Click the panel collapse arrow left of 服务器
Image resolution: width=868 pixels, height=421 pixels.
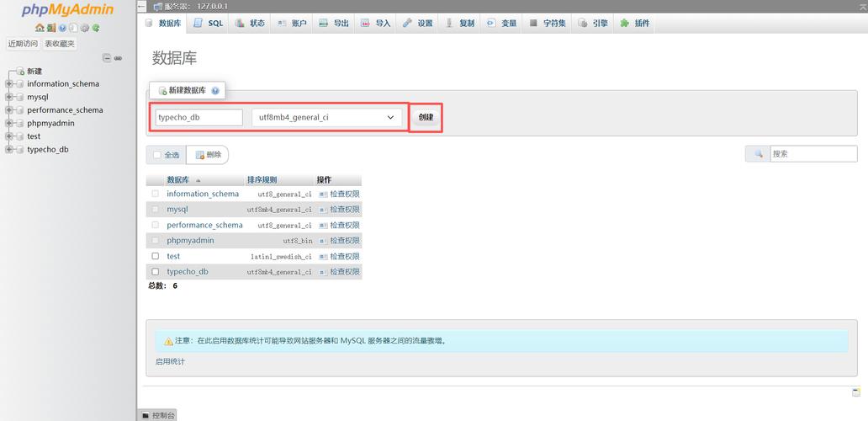click(x=141, y=6)
